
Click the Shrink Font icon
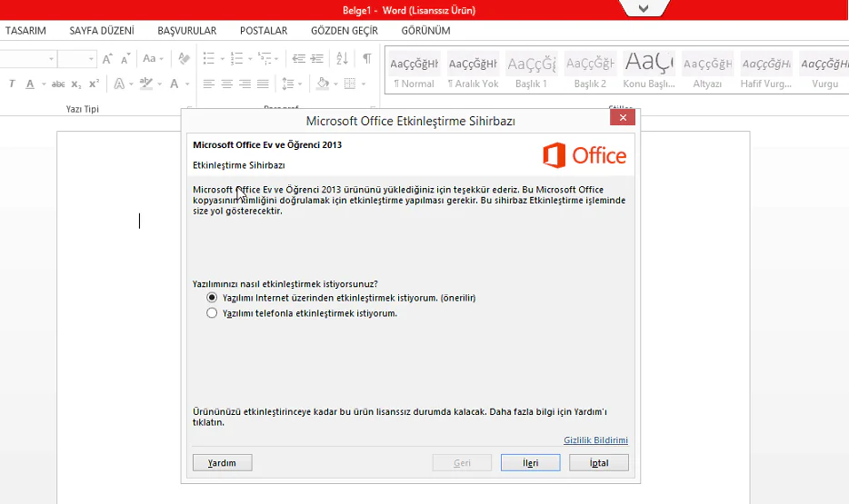(125, 59)
